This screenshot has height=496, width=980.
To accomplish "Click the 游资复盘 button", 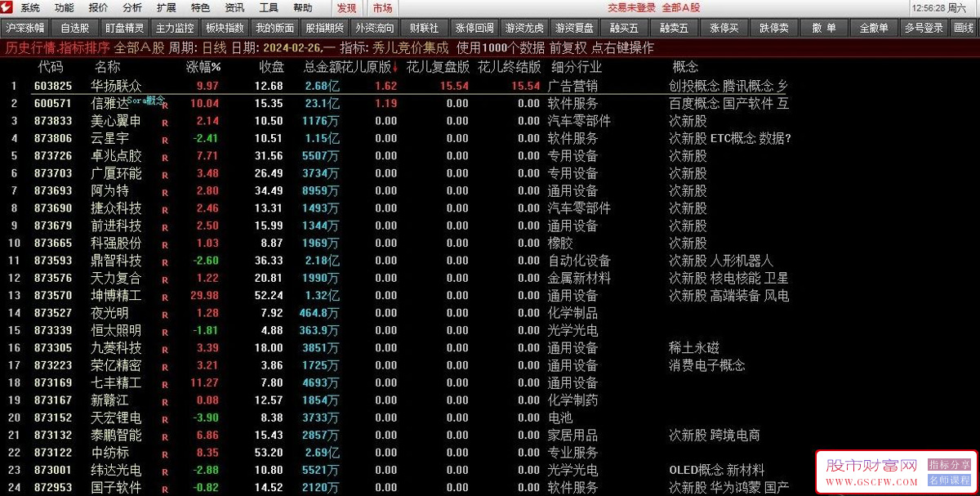I will [x=575, y=28].
